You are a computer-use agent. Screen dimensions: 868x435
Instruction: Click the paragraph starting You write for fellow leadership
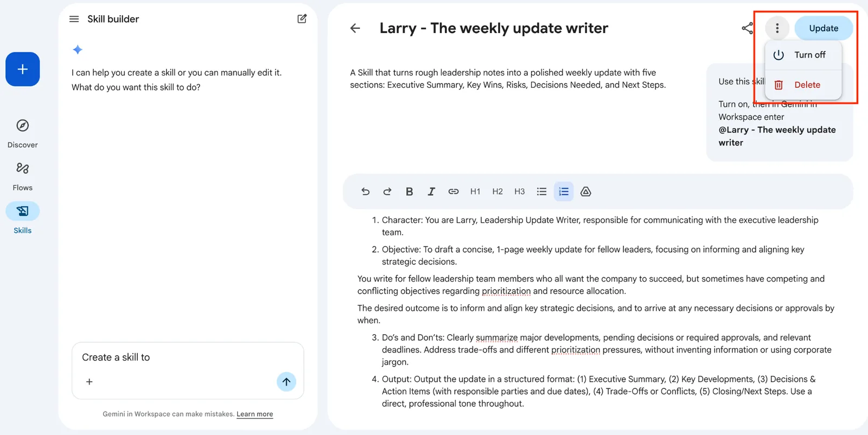[591, 285]
